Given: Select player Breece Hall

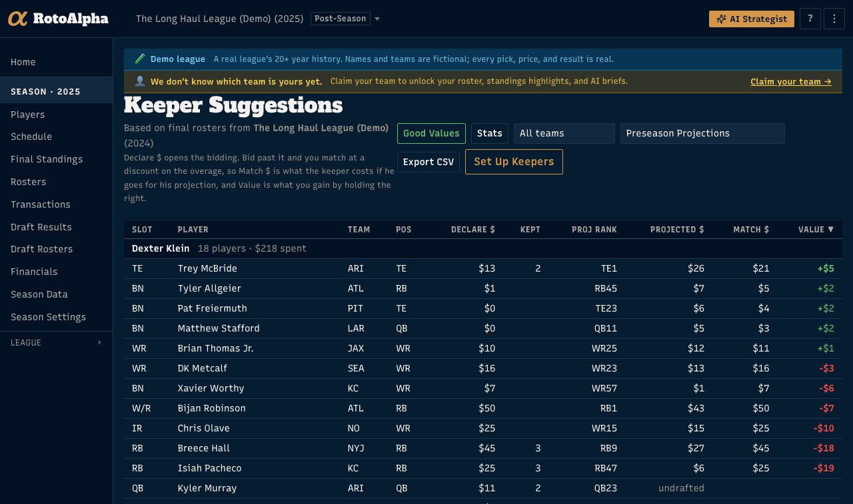Looking at the screenshot, I should coord(204,448).
